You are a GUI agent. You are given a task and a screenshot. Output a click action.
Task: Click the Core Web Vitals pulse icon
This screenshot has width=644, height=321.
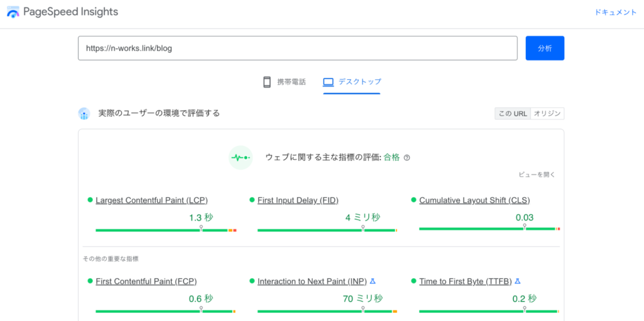click(240, 158)
